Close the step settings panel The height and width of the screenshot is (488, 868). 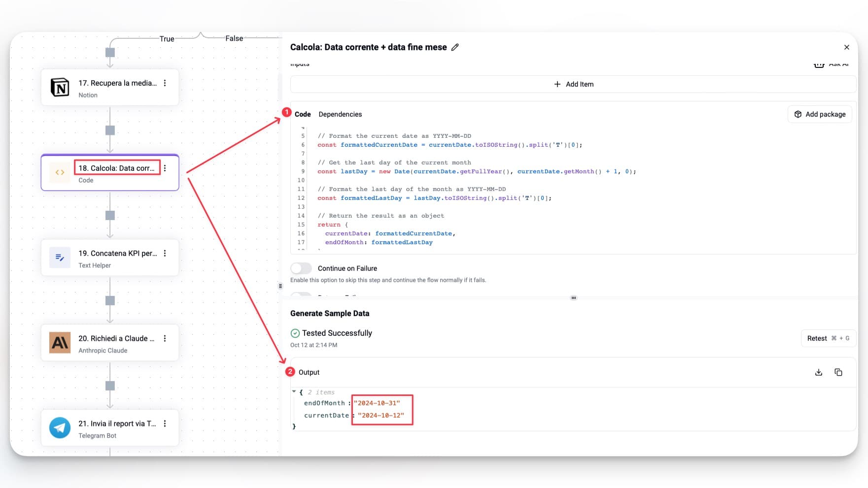point(847,47)
